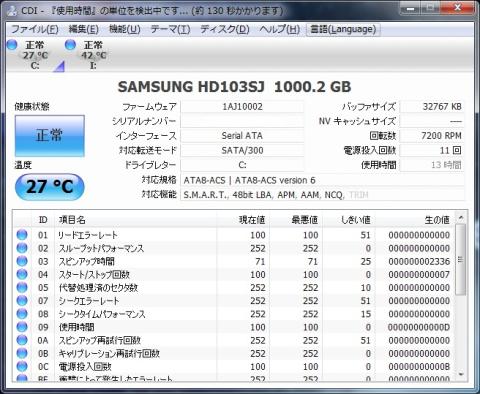Select the スループットパフォーマンス row name
The image size is (480, 394).
[x=101, y=248]
